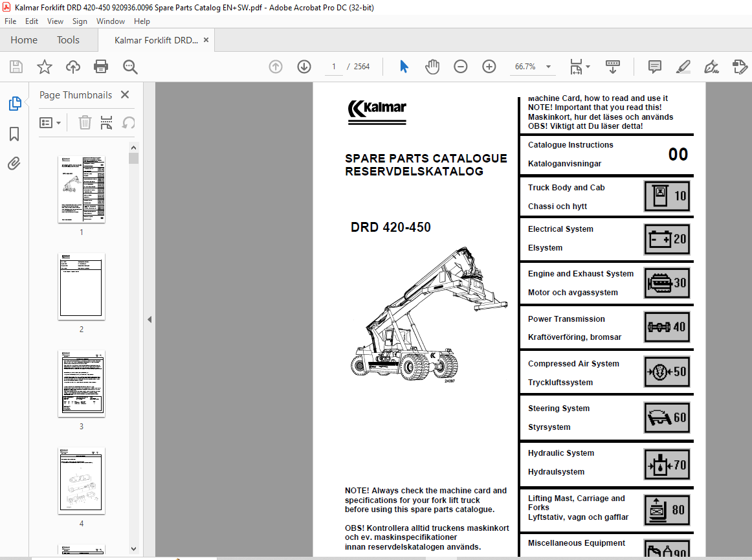The height and width of the screenshot is (560, 752).
Task: Open the File menu
Action: [x=10, y=21]
